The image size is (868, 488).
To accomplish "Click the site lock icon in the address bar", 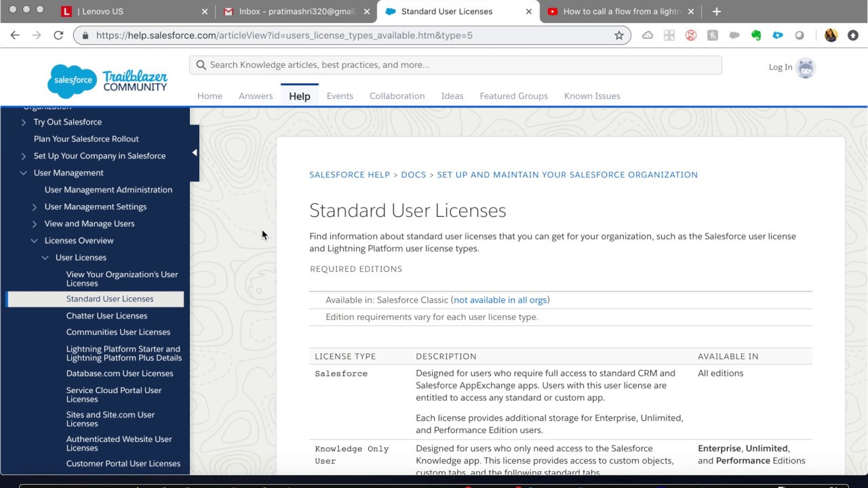I will [x=85, y=35].
